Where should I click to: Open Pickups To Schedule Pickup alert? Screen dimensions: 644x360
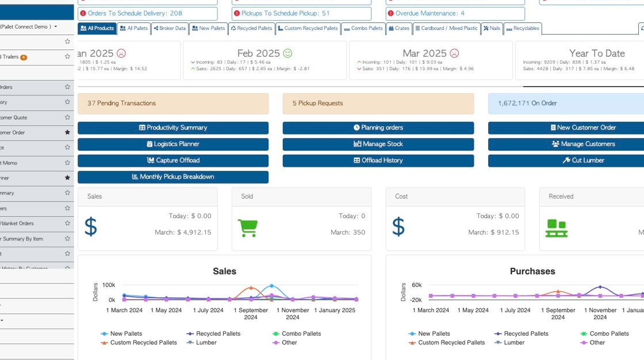click(301, 13)
